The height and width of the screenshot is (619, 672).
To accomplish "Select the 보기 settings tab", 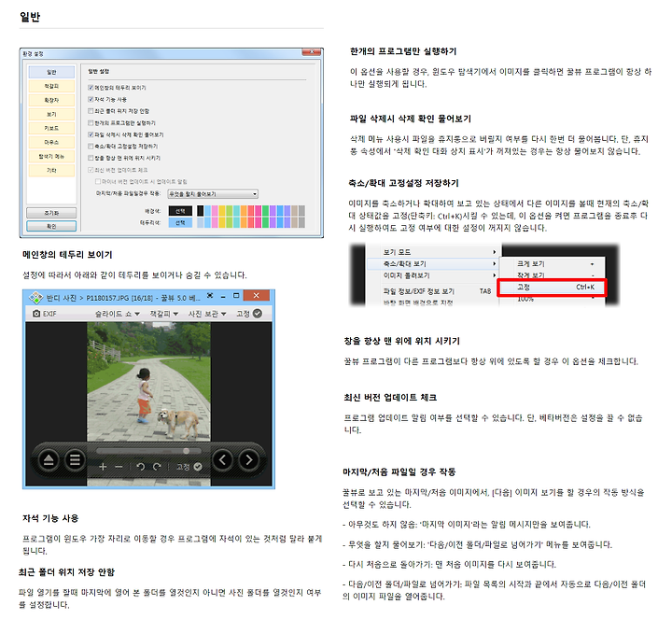I will pyautogui.click(x=51, y=114).
